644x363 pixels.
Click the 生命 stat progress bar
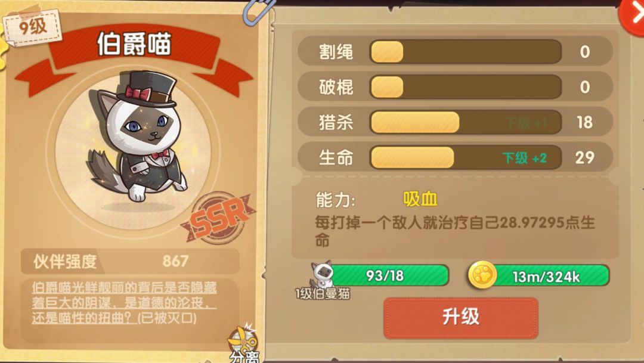coord(466,157)
